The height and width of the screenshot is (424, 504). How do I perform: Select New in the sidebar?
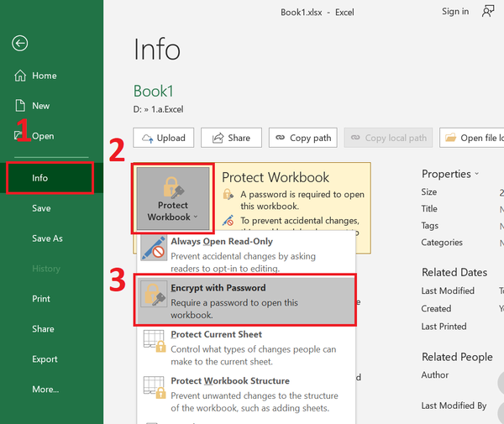coord(51,106)
